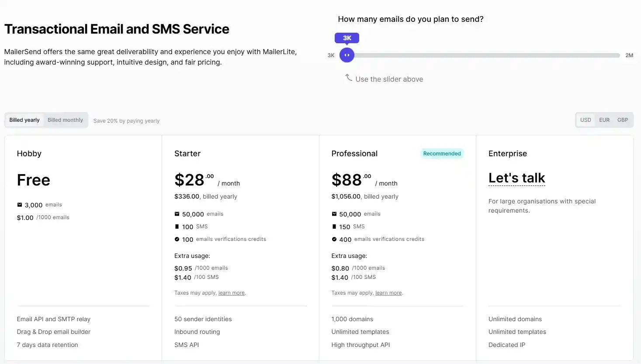The image size is (641, 364).
Task: Select the EUR currency tab
Action: tap(604, 120)
